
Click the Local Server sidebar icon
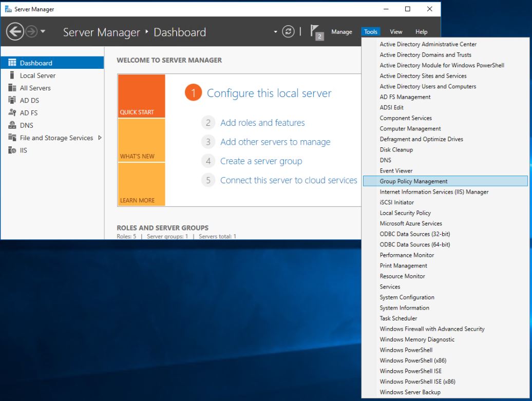pyautogui.click(x=12, y=75)
